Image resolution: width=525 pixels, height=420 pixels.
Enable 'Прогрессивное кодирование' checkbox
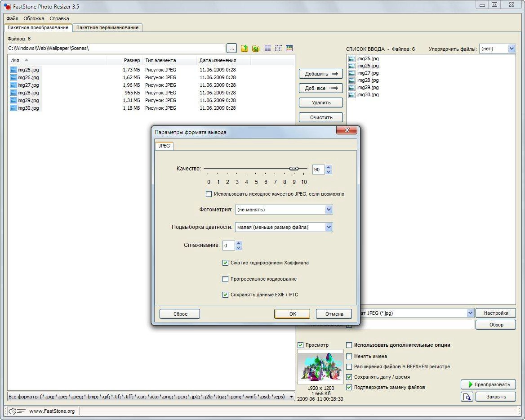pos(225,279)
